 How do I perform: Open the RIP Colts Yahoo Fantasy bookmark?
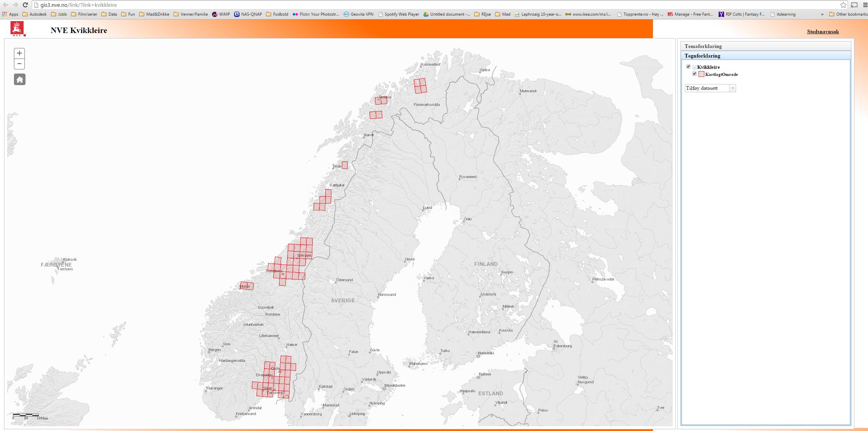(741, 14)
